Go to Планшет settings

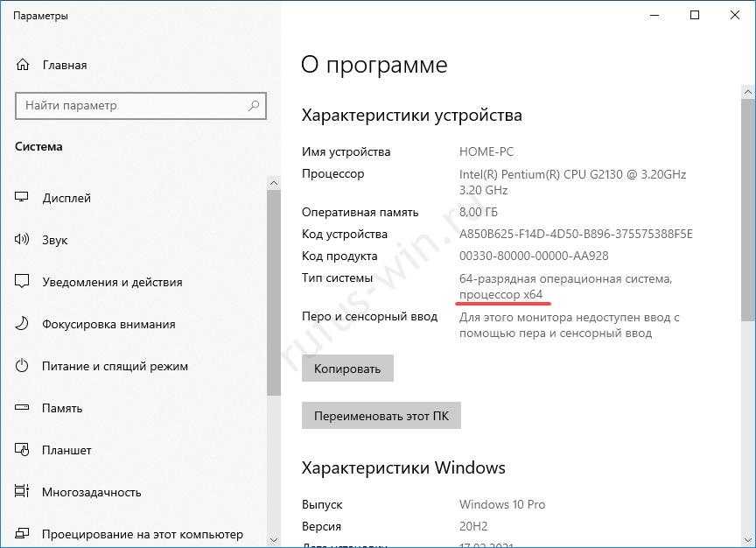pos(66,450)
